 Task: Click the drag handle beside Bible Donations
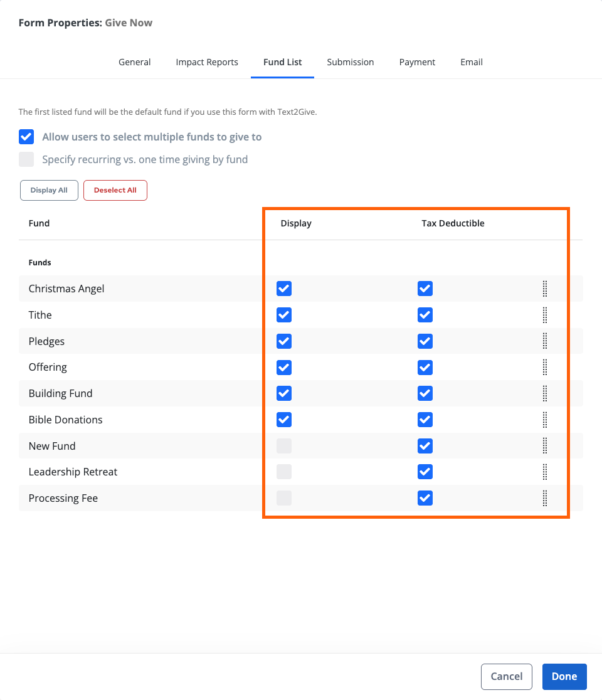point(544,420)
